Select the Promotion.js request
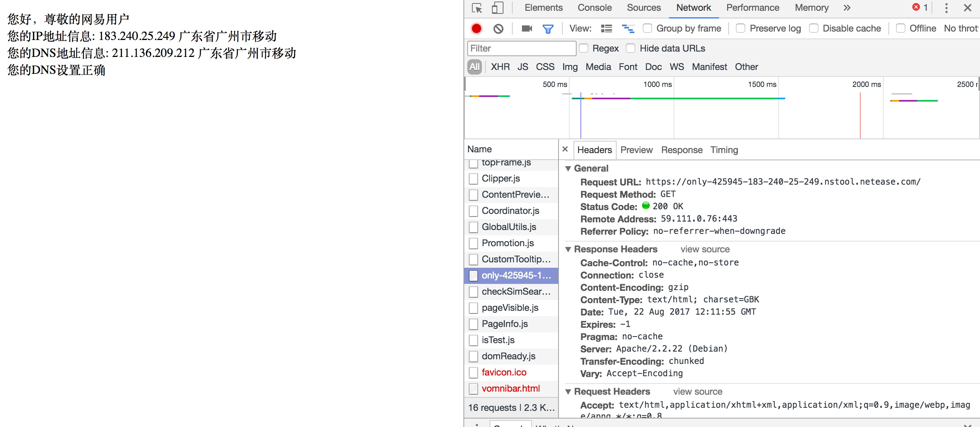Viewport: 980px width, 427px height. click(x=511, y=243)
